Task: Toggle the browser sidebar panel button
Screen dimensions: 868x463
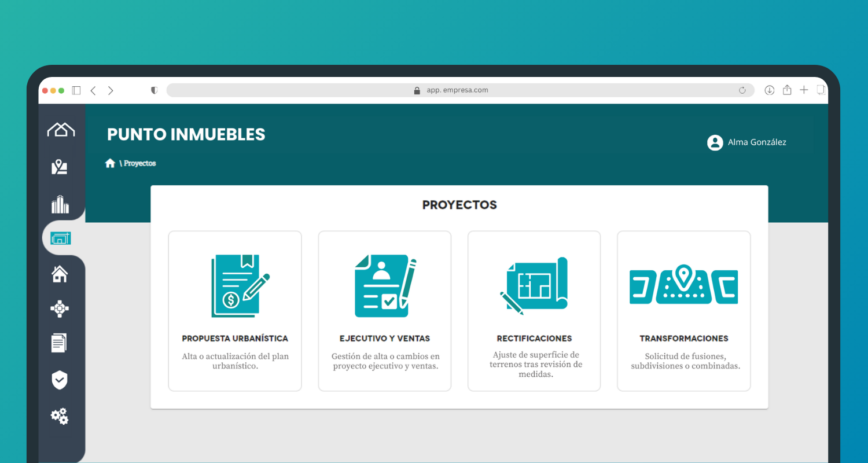Action: click(x=76, y=90)
